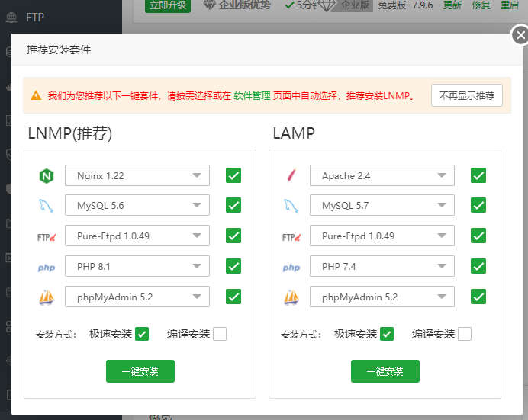Expand the phpMyAdmin 5.2 dropdown in LAMP

[x=382, y=297]
